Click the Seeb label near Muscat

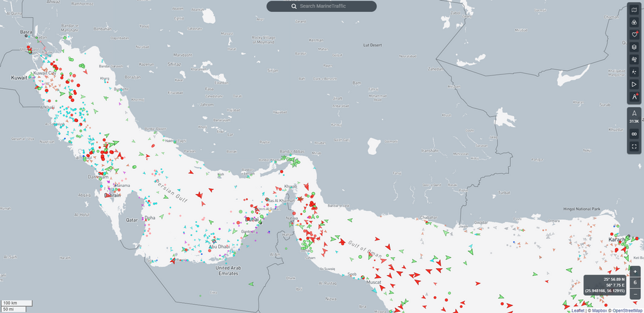[x=352, y=274]
